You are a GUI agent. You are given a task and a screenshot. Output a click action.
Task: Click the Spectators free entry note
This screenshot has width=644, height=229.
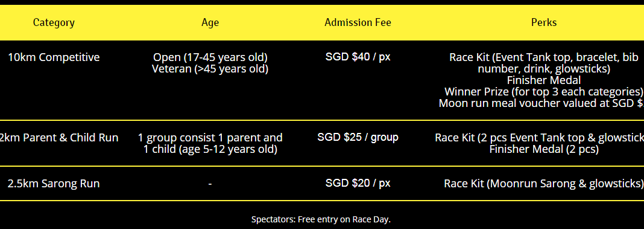321,219
